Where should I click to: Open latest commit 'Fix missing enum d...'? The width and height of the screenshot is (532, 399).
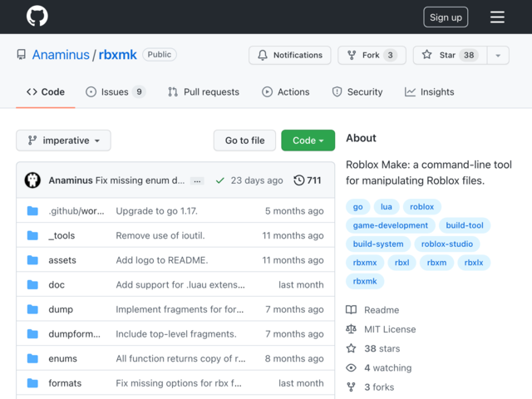click(x=140, y=180)
